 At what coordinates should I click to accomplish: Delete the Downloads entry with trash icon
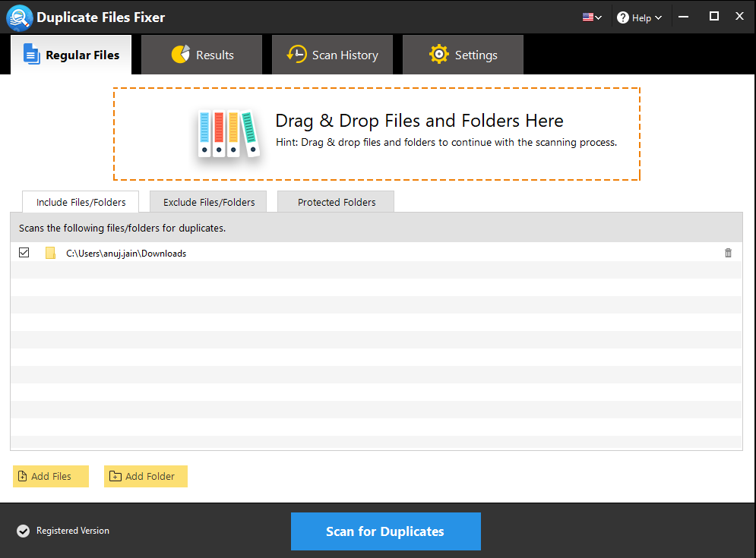click(x=728, y=253)
